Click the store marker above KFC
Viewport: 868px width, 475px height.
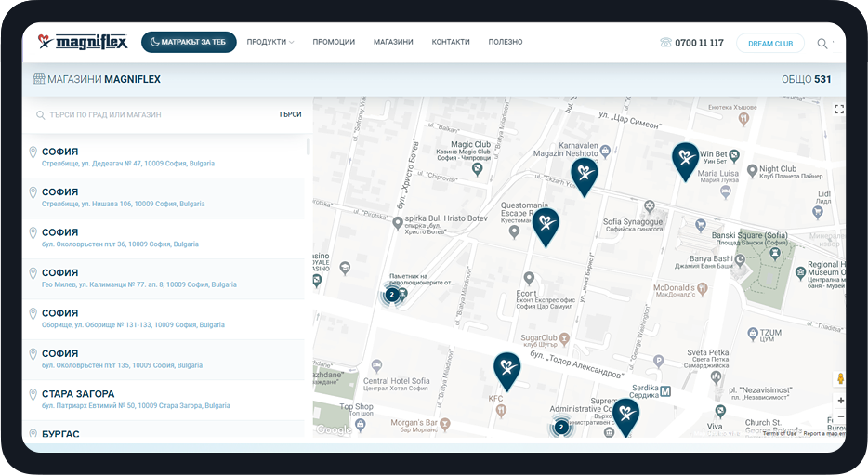506,369
